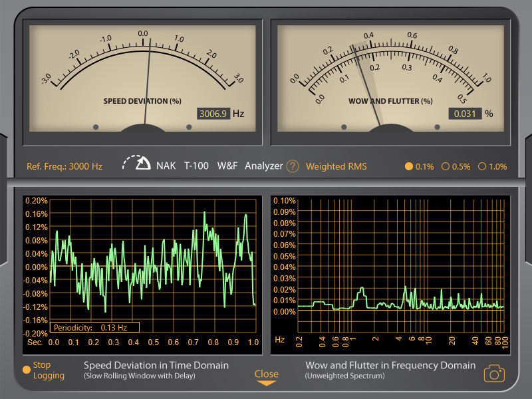Viewport: 532px width, 399px height.
Task: Click the (Unweighted Spectrum) subtitle
Action: point(344,376)
